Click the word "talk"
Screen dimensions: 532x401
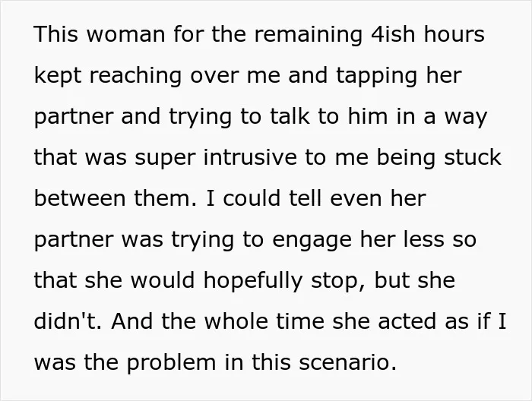290,116
